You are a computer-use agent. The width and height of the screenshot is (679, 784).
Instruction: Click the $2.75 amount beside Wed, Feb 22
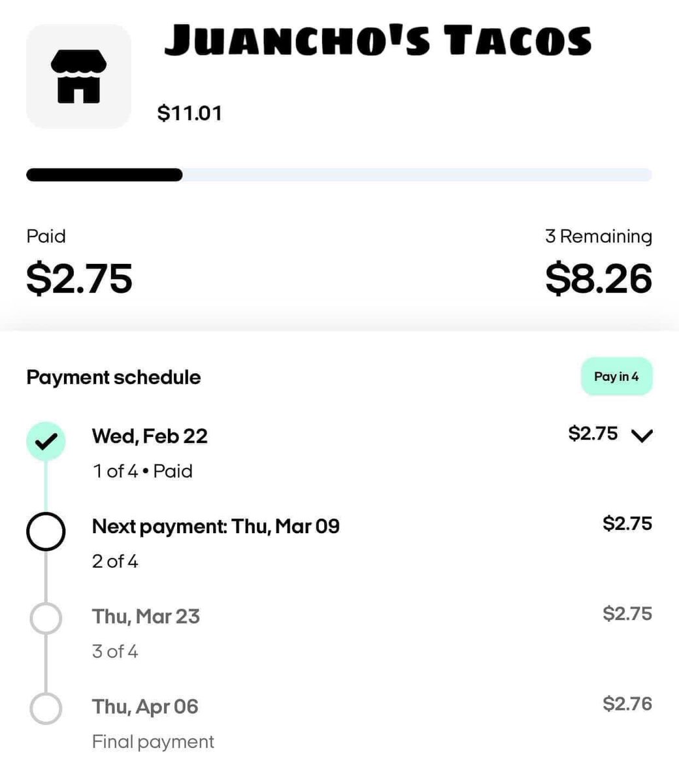pos(593,433)
